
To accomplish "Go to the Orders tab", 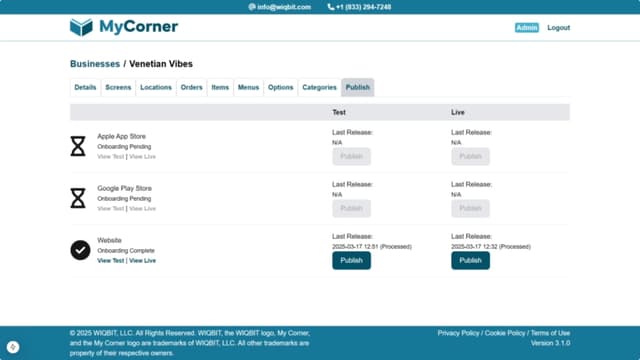I will click(x=191, y=87).
